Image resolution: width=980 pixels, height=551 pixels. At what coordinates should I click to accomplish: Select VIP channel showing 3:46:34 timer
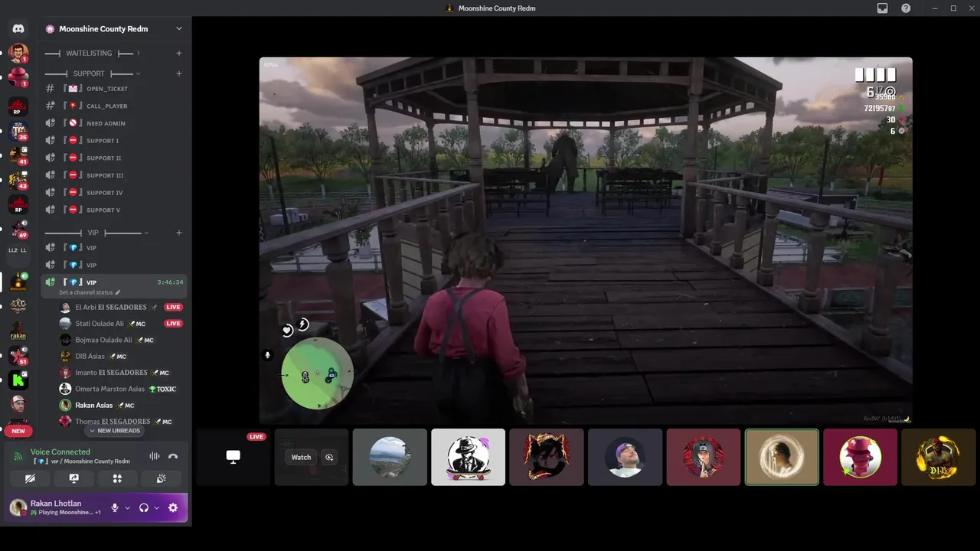pyautogui.click(x=114, y=286)
